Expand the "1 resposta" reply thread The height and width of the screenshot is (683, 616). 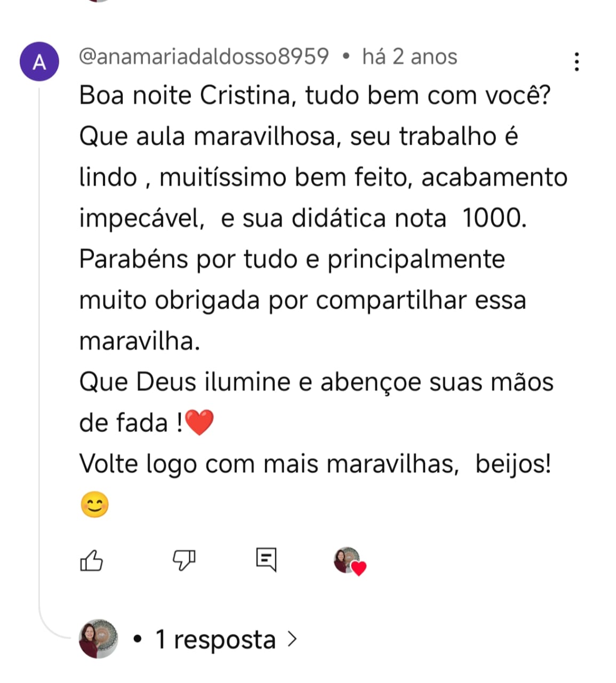point(215,639)
